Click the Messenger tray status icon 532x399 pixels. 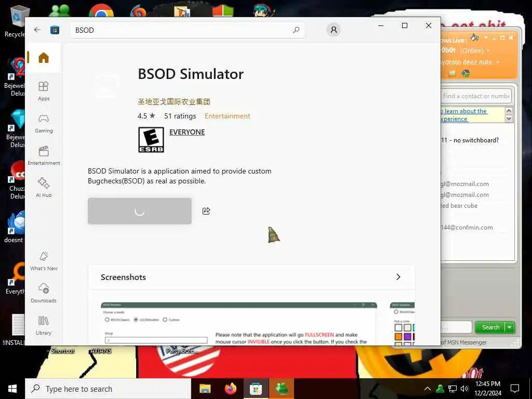coord(440,389)
